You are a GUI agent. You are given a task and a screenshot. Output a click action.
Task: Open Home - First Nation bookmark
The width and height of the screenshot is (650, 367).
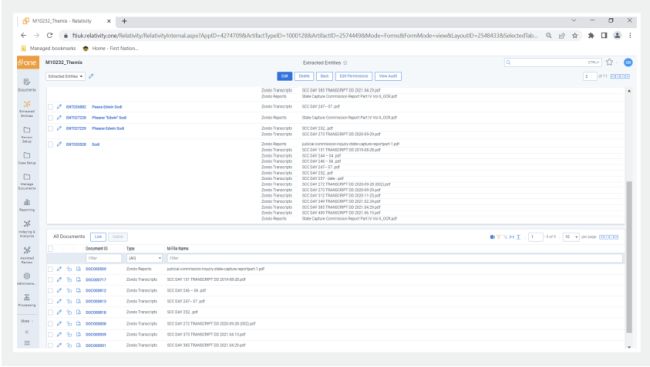110,48
